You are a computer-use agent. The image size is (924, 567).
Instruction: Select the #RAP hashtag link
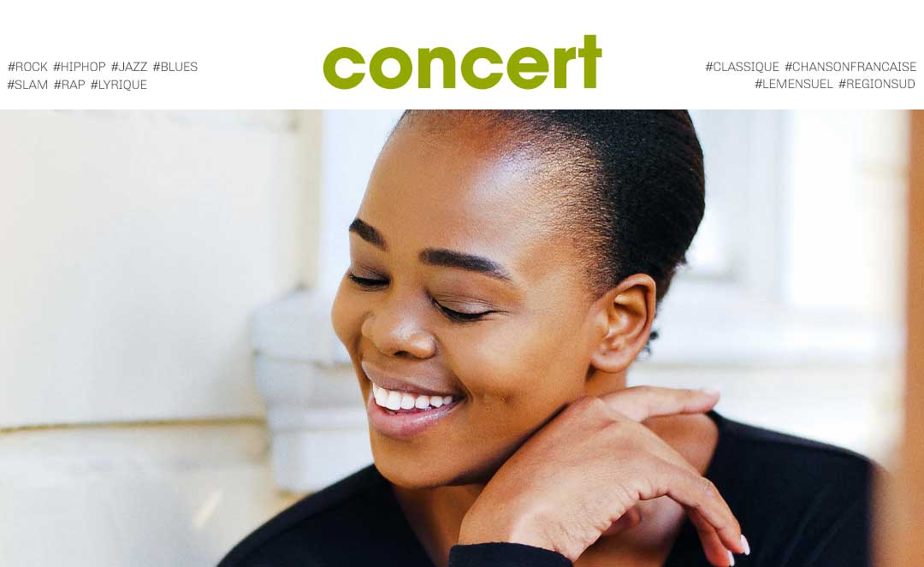[x=69, y=84]
